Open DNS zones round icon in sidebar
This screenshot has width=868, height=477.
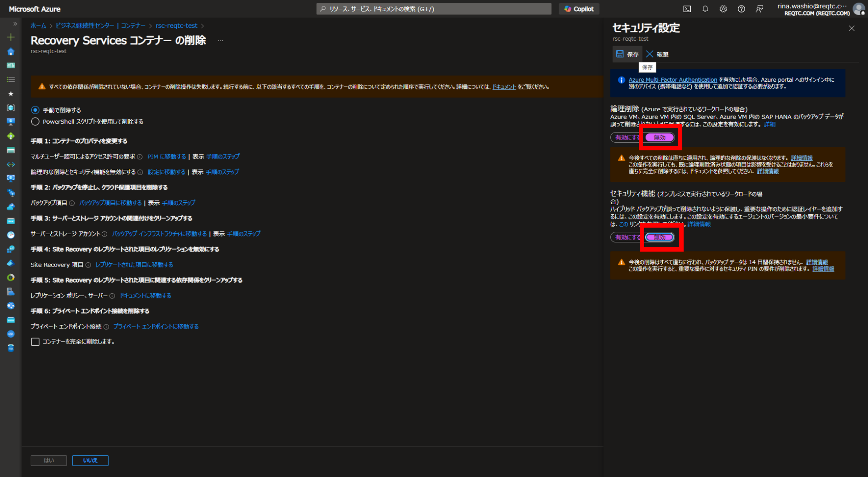(11, 334)
